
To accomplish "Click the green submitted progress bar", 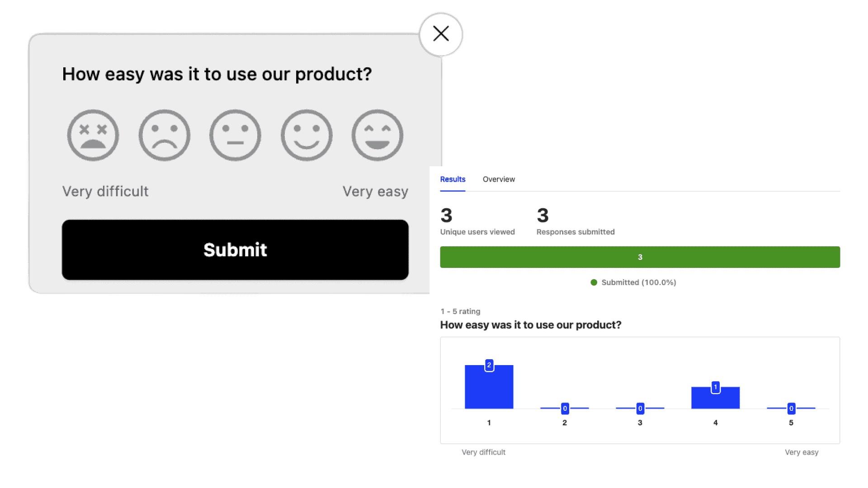I will point(640,257).
